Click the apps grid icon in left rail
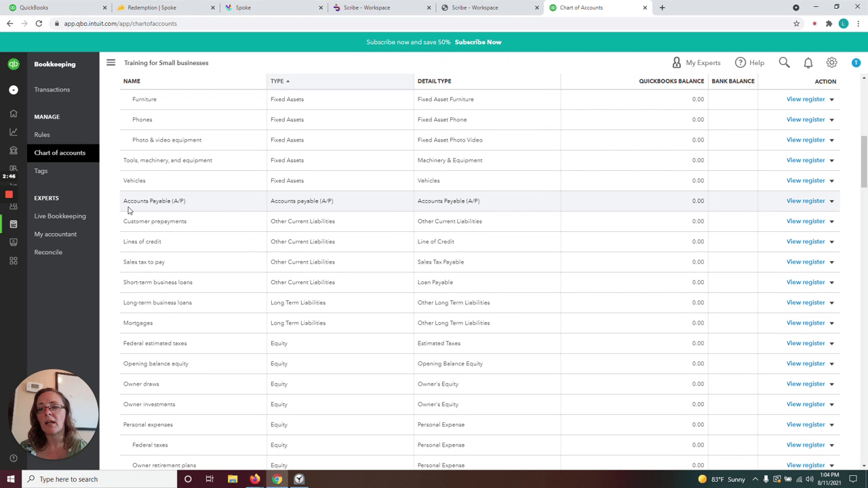The width and height of the screenshot is (868, 488). [x=14, y=261]
